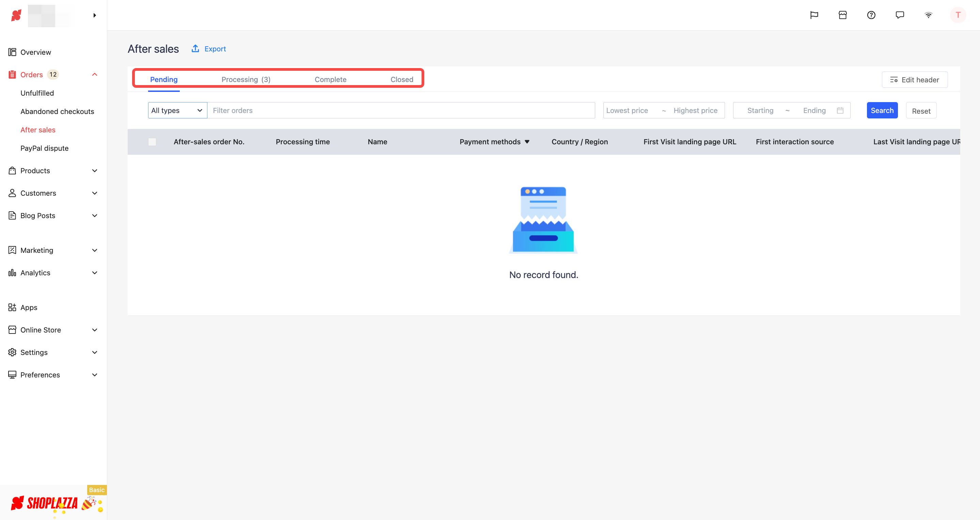Click the Processing time column header
Image resolution: width=980 pixels, height=520 pixels.
(302, 142)
